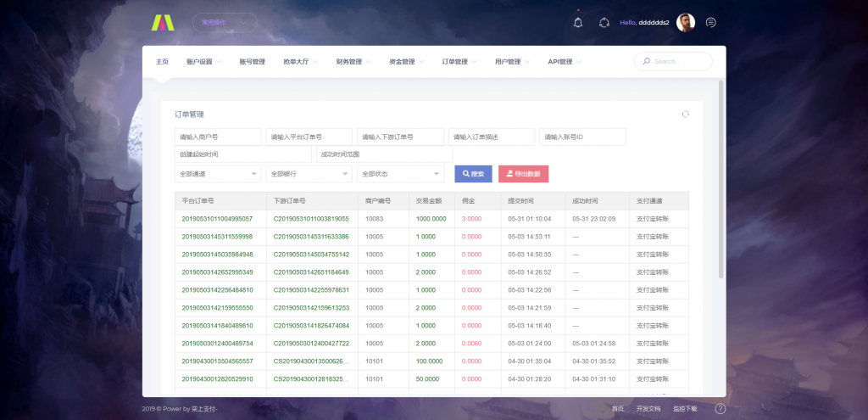The height and width of the screenshot is (420, 868).
Task: Click the user avatar photo
Action: click(x=686, y=23)
